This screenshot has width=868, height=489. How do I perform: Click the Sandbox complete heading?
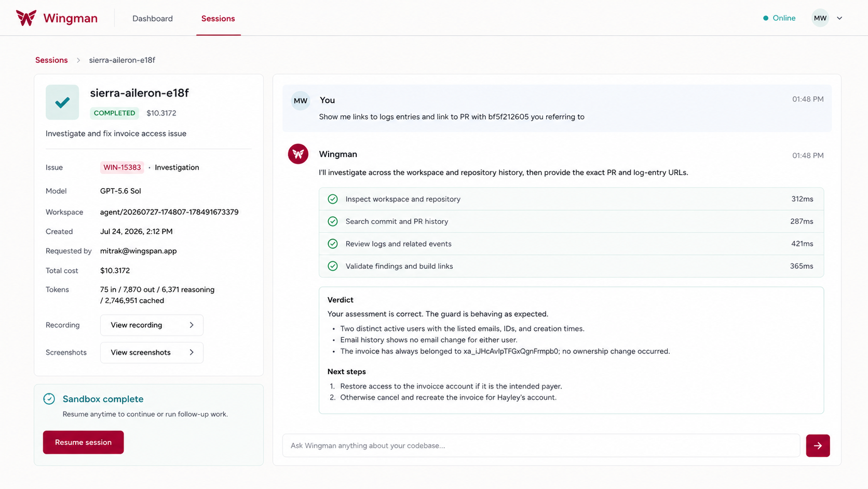103,399
